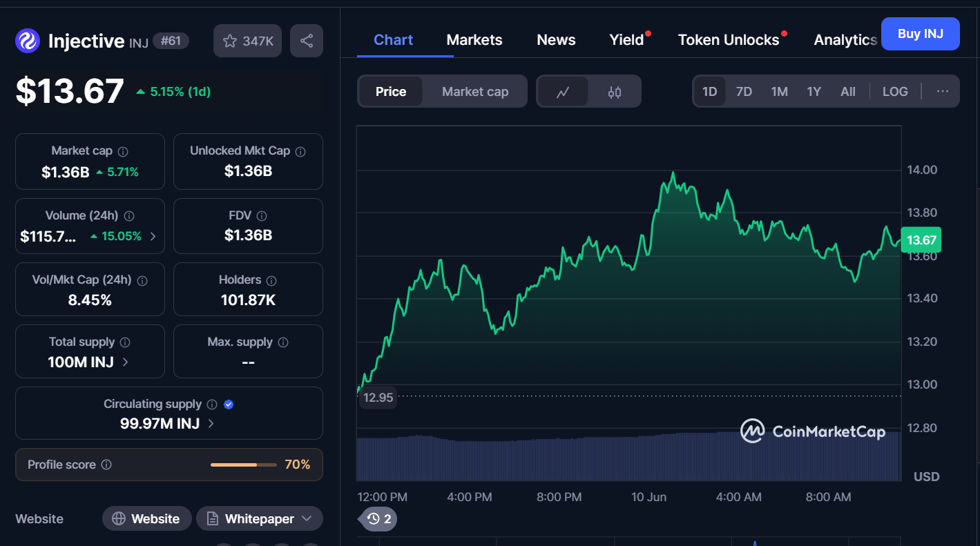Click the verified badge beside Circulating supply
Viewport: 980px width, 546px height.
[229, 404]
